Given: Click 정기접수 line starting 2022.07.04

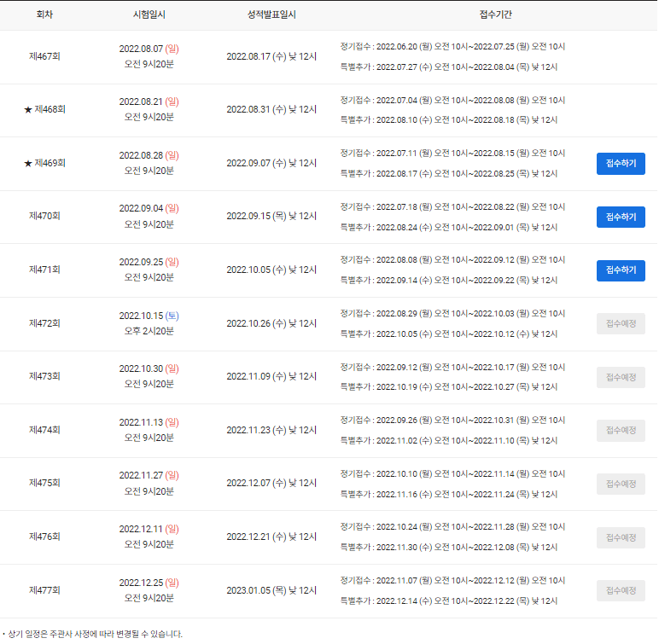Looking at the screenshot, I should point(452,101).
